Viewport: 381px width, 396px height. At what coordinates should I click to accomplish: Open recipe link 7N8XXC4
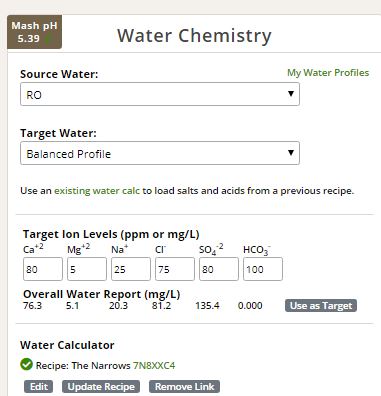tap(154, 365)
